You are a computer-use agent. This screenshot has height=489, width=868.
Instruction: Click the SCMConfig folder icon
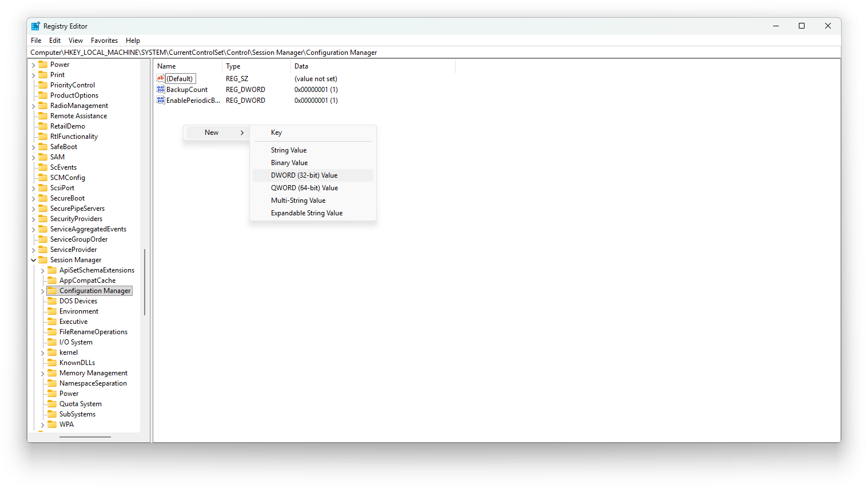click(43, 178)
